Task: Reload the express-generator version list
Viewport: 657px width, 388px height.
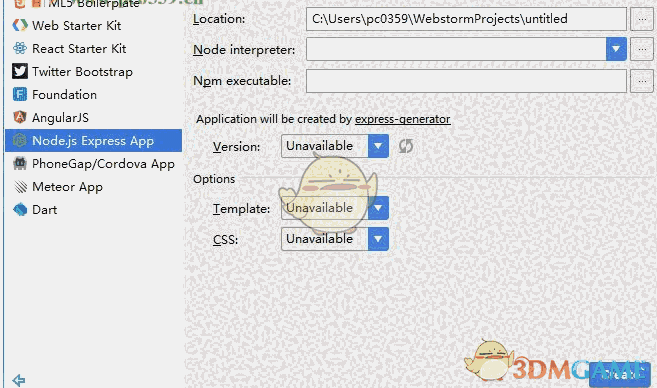Action: pyautogui.click(x=406, y=146)
